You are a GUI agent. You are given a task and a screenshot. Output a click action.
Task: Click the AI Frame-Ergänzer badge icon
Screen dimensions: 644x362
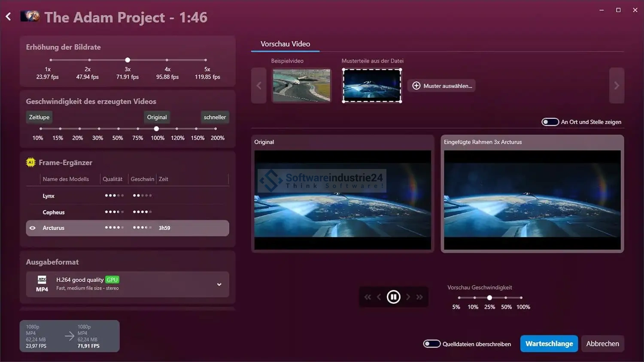pos(30,163)
